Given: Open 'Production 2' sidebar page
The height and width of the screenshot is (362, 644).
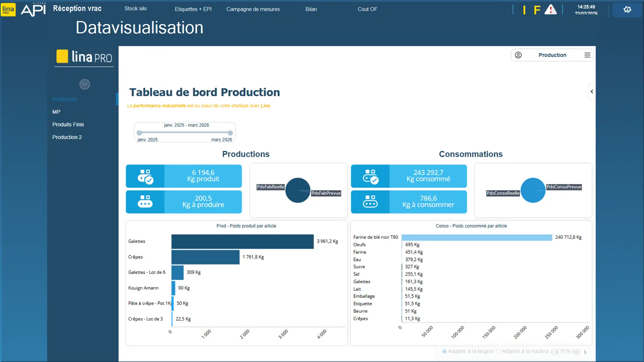Looking at the screenshot, I should [67, 137].
